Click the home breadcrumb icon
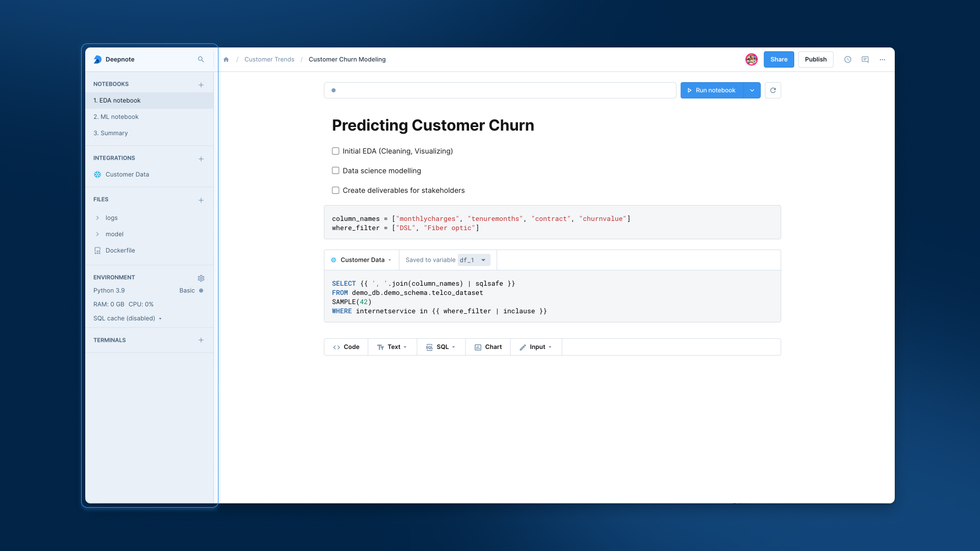Image resolution: width=980 pixels, height=551 pixels. 226,60
